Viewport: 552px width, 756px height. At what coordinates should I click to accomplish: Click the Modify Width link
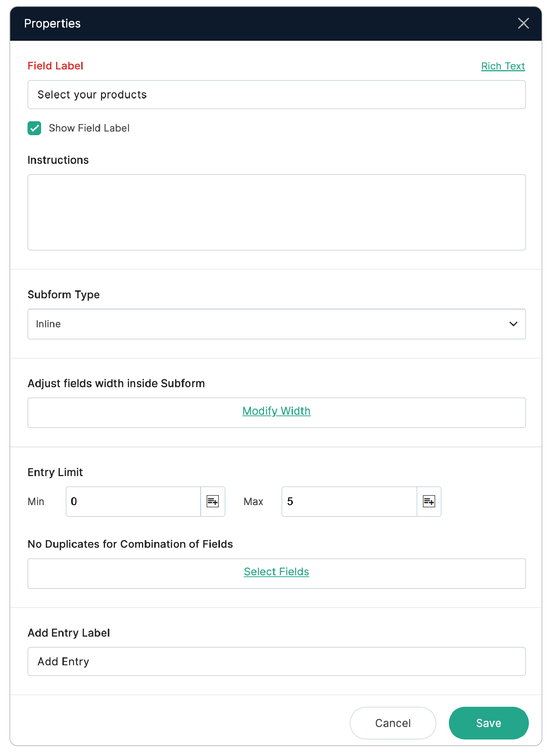[x=276, y=411]
